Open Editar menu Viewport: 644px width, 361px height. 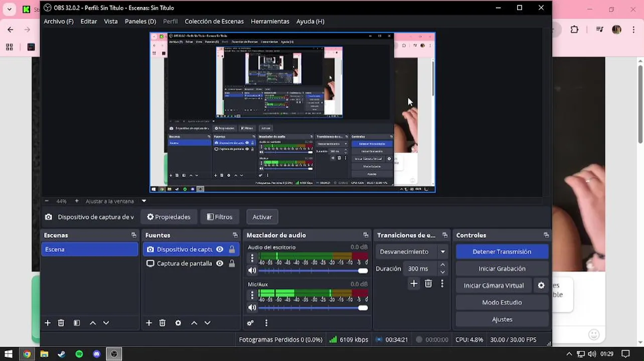click(89, 21)
